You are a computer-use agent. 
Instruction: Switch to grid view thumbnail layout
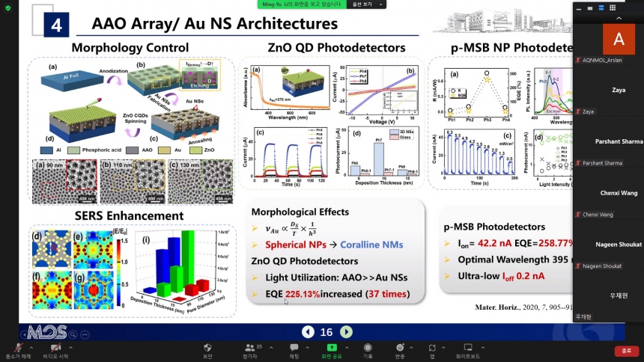click(613, 7)
